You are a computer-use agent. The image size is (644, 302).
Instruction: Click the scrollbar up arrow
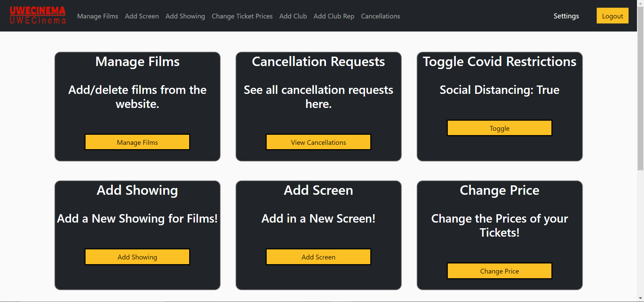[641, 3]
